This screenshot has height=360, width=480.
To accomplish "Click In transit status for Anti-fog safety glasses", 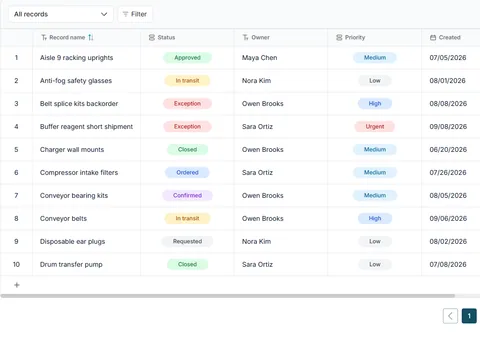I will pos(187,81).
